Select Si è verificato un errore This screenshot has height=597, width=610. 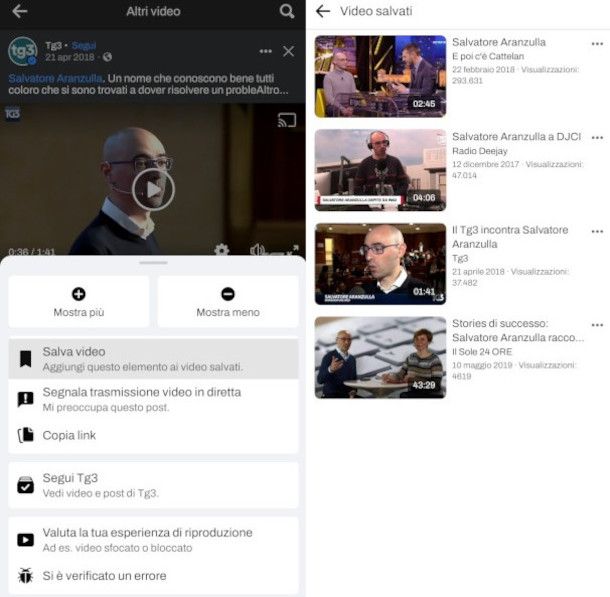[x=153, y=576]
